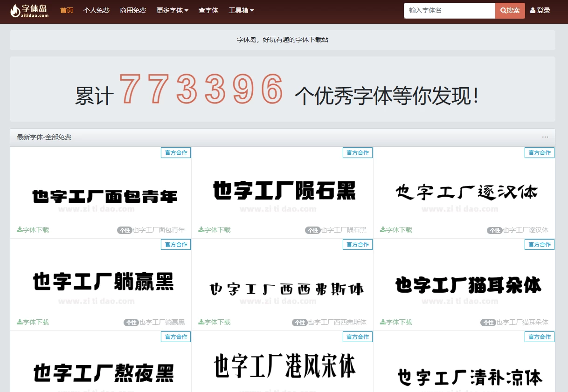The image size is (568, 392).
Task: Open the 也字工厂面包青年 name link
Action: [x=159, y=230]
